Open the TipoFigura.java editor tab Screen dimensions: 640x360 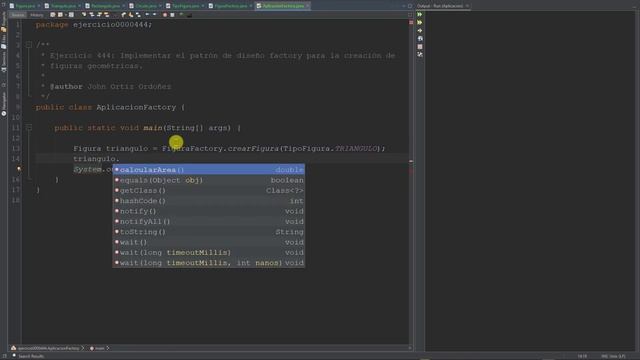click(x=185, y=6)
